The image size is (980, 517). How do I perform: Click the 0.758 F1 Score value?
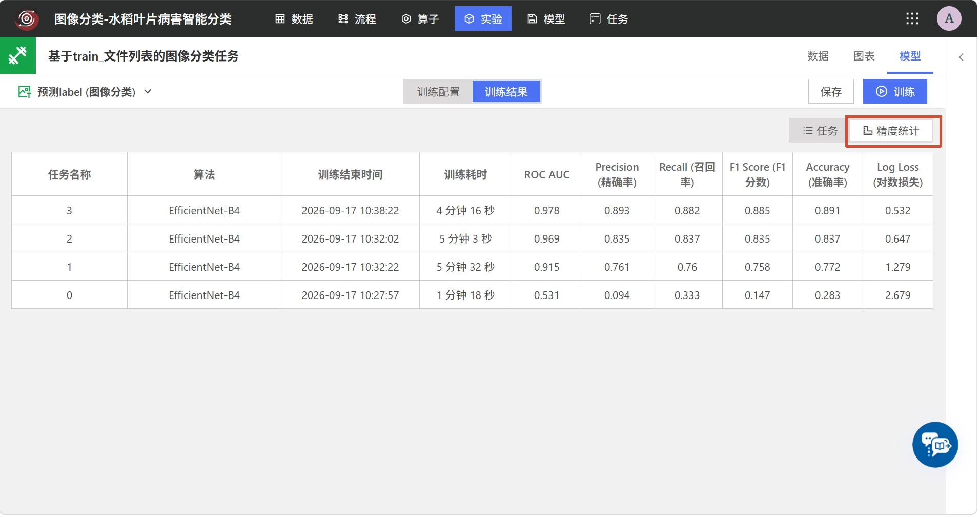758,267
